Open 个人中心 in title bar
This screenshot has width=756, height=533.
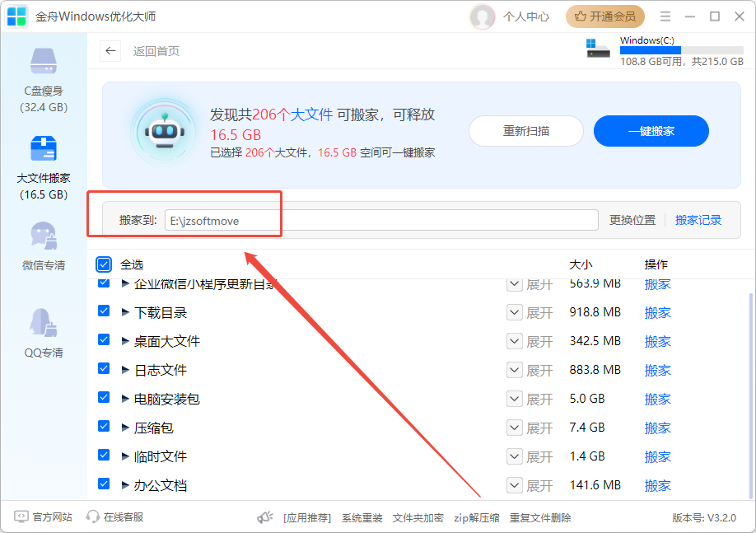pos(526,16)
